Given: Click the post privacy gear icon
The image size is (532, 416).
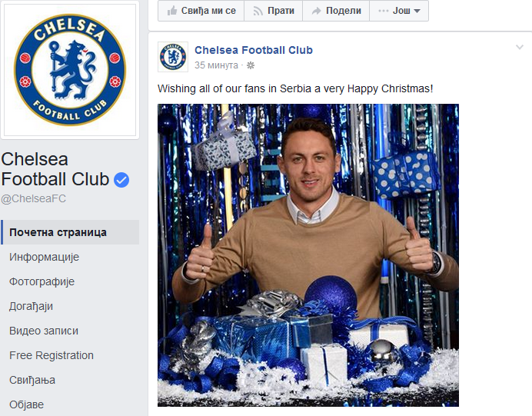Looking at the screenshot, I should (250, 65).
